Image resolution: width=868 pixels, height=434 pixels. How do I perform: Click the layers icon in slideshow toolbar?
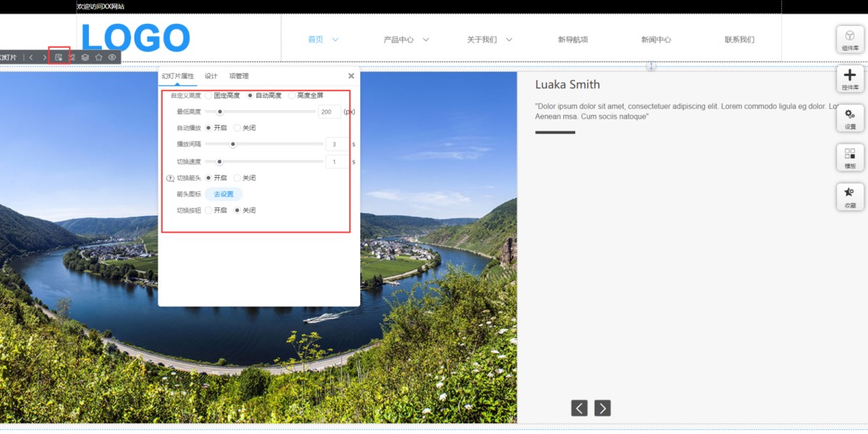pos(85,57)
